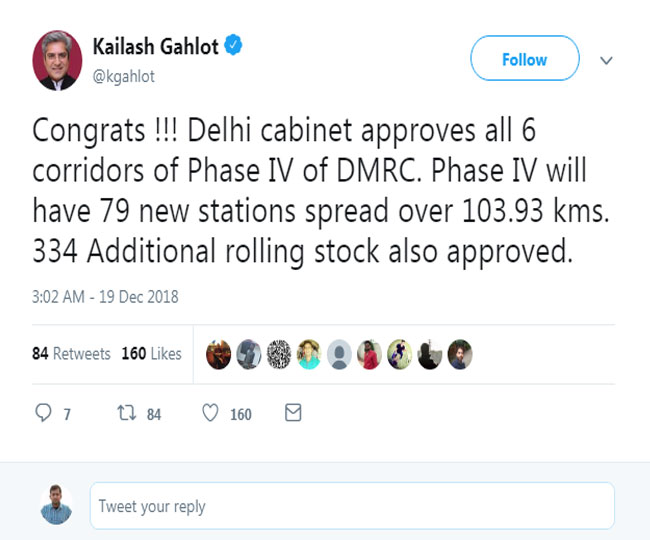Image resolution: width=650 pixels, height=540 pixels.
Task: Click the blue verified badge icon
Action: click(233, 45)
